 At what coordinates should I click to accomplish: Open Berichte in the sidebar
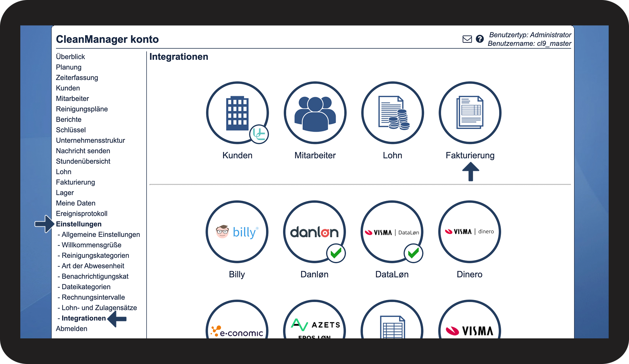pyautogui.click(x=69, y=120)
